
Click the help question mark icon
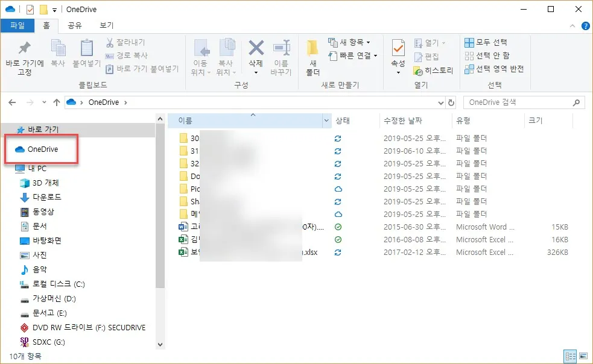[585, 26]
